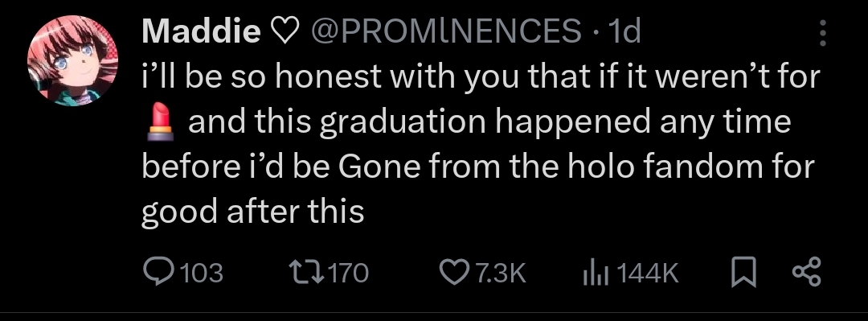Like the tweet with heart icon

click(x=454, y=272)
